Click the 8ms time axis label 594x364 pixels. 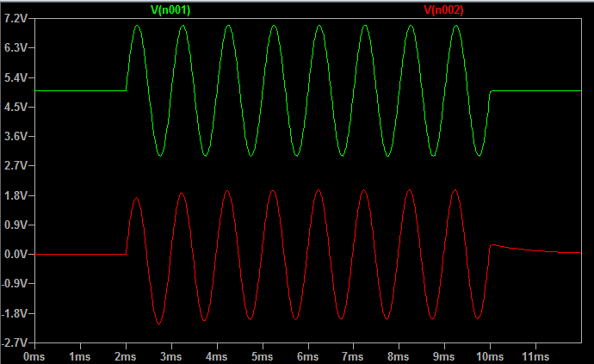click(399, 355)
